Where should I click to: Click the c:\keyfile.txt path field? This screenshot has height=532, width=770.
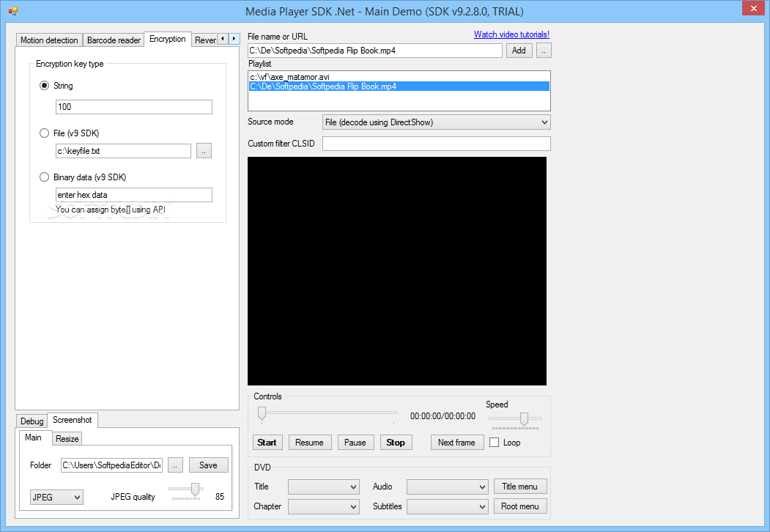tap(123, 151)
